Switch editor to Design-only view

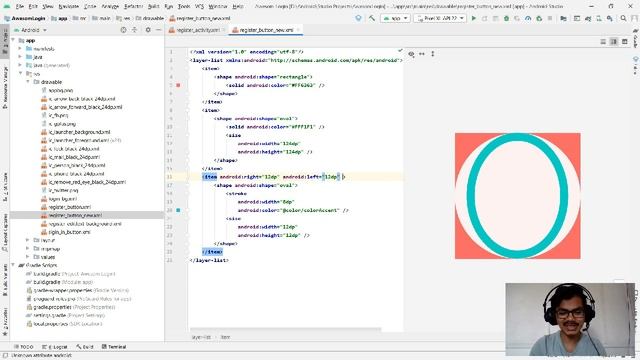pyautogui.click(x=624, y=42)
